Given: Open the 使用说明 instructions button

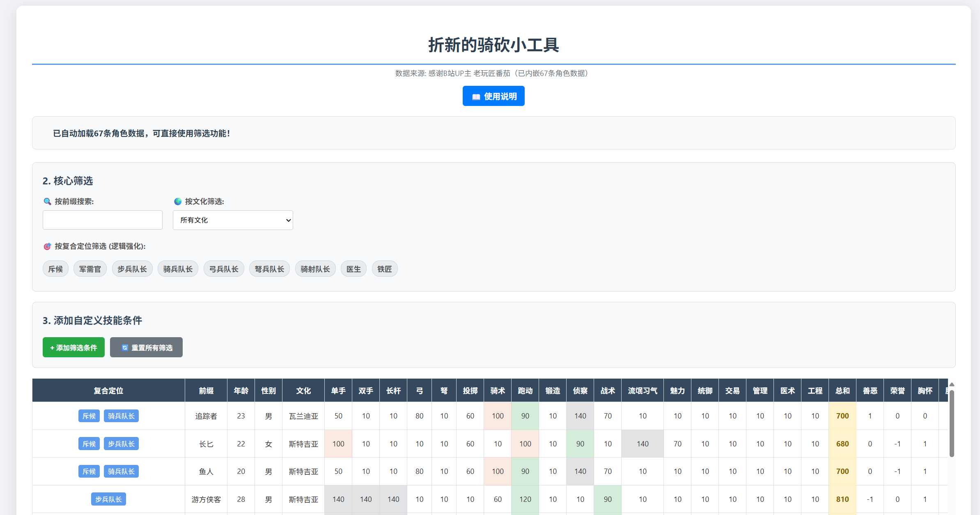Looking at the screenshot, I should pos(493,96).
